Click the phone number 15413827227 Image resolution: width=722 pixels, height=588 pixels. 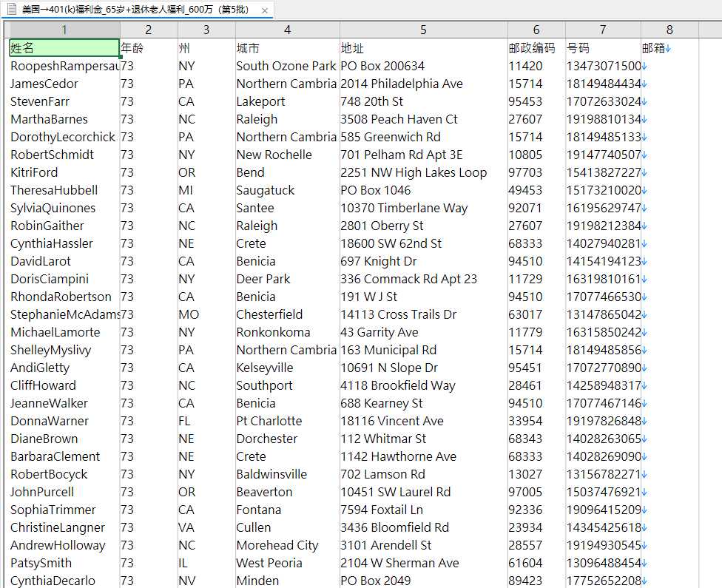coord(604,172)
